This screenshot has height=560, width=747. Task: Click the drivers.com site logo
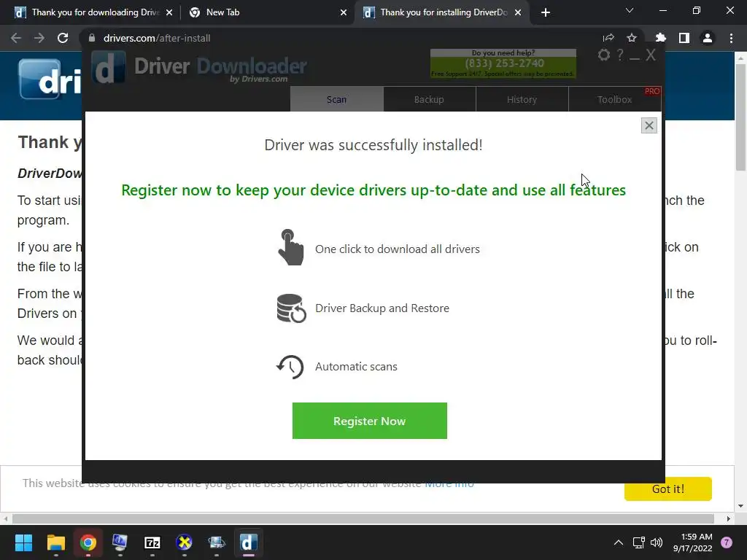[x=50, y=79]
